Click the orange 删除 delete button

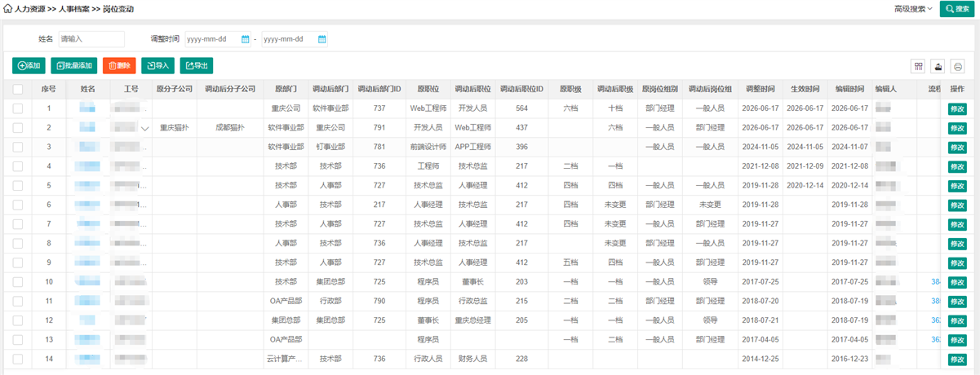tap(119, 65)
